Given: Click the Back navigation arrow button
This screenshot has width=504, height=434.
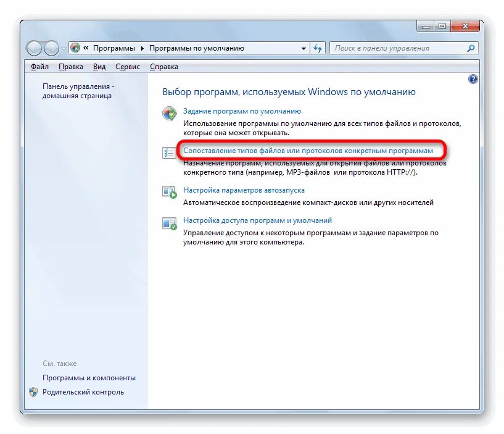Looking at the screenshot, I should tap(34, 48).
